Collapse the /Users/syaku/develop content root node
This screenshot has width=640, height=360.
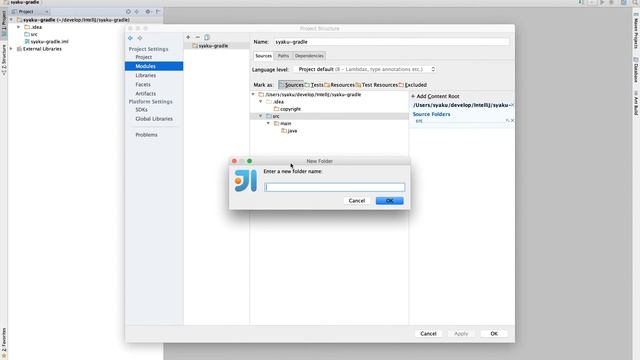253,94
